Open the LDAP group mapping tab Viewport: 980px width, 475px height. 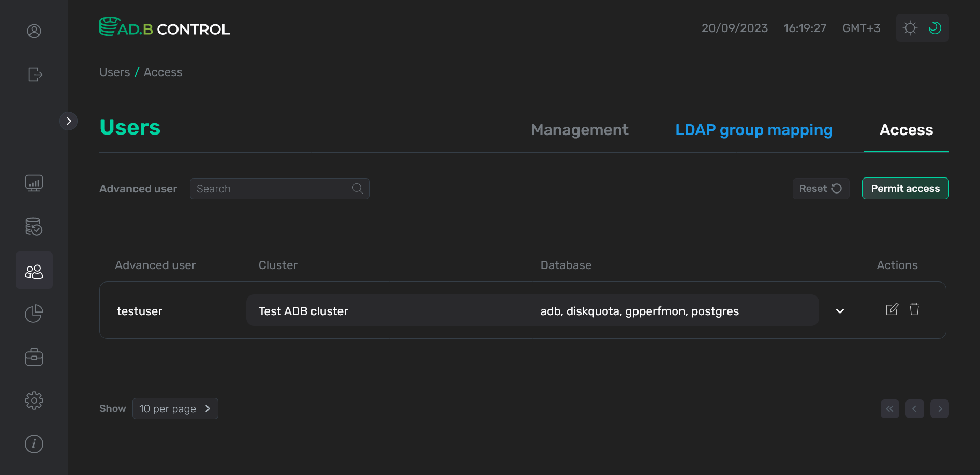click(753, 130)
